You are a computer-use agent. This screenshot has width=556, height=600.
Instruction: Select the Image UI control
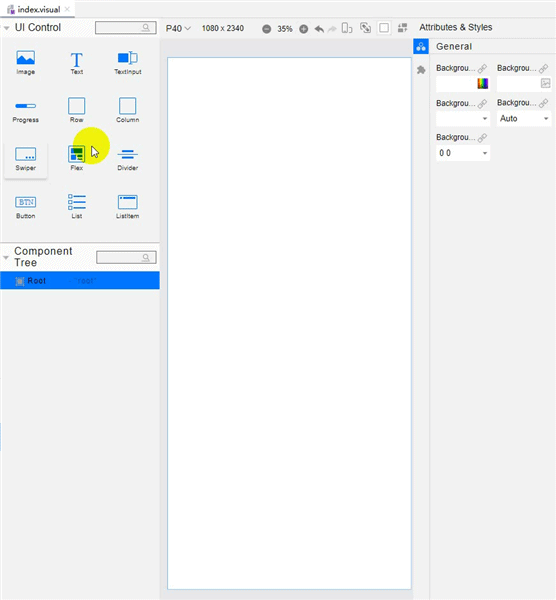26,62
